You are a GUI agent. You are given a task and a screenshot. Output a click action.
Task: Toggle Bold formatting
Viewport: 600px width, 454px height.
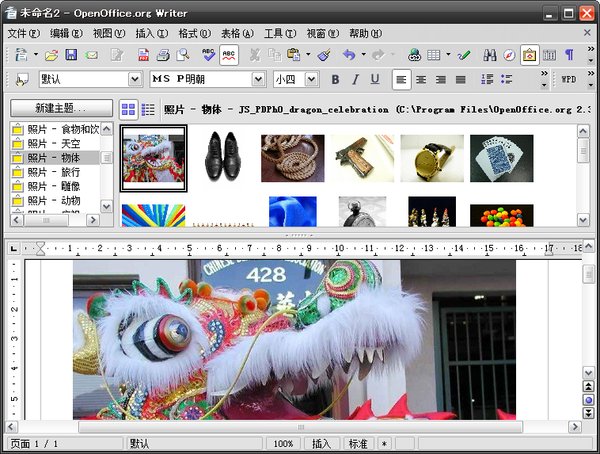[x=335, y=79]
